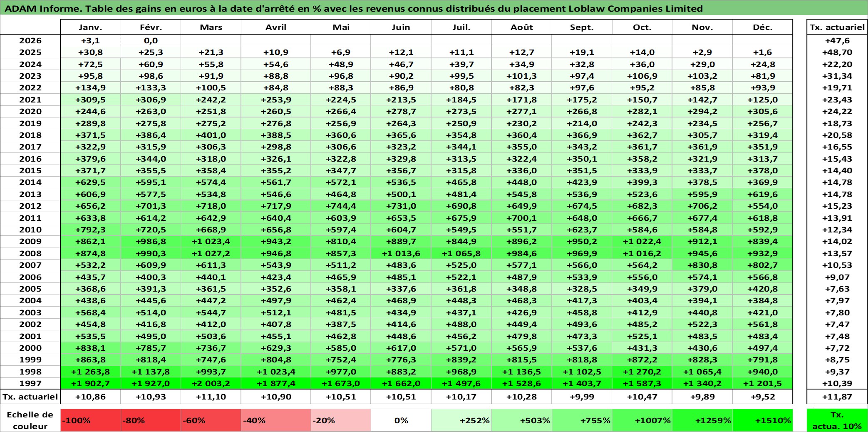Select the +10,86 January actuarial rate

point(91,397)
